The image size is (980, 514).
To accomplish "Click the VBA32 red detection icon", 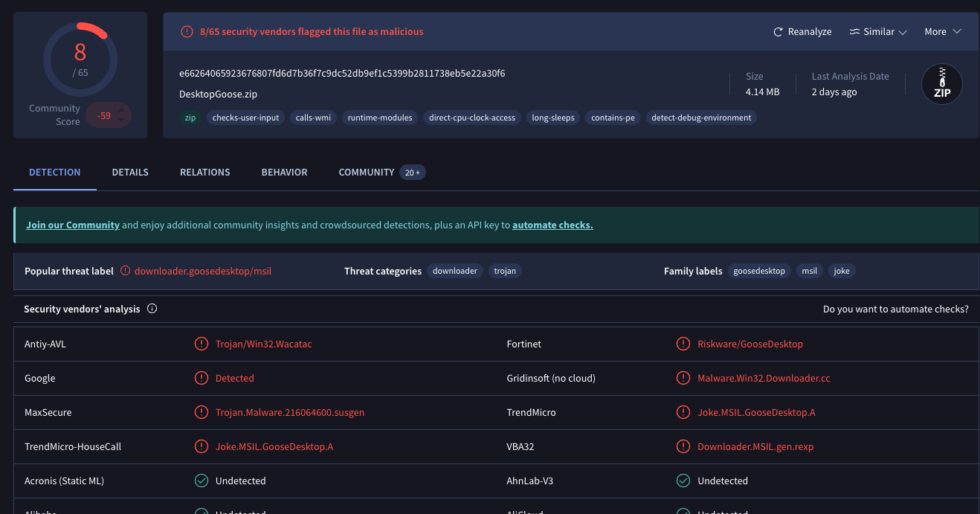I will [x=683, y=446].
